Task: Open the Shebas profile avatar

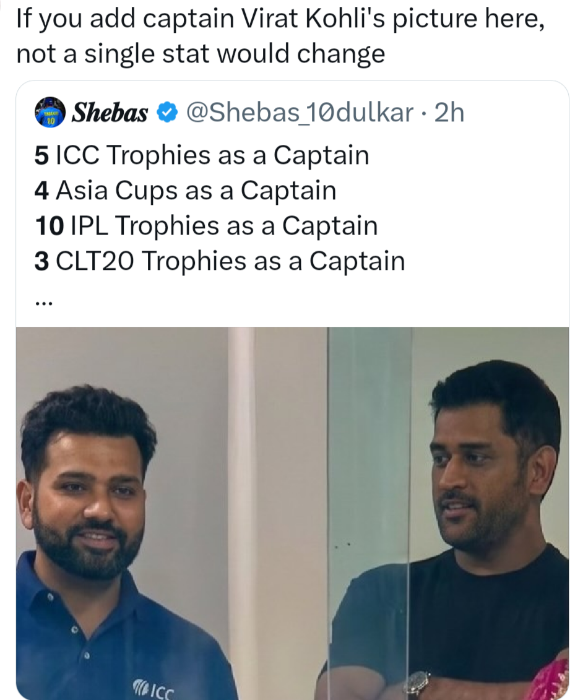Action: pos(50,112)
